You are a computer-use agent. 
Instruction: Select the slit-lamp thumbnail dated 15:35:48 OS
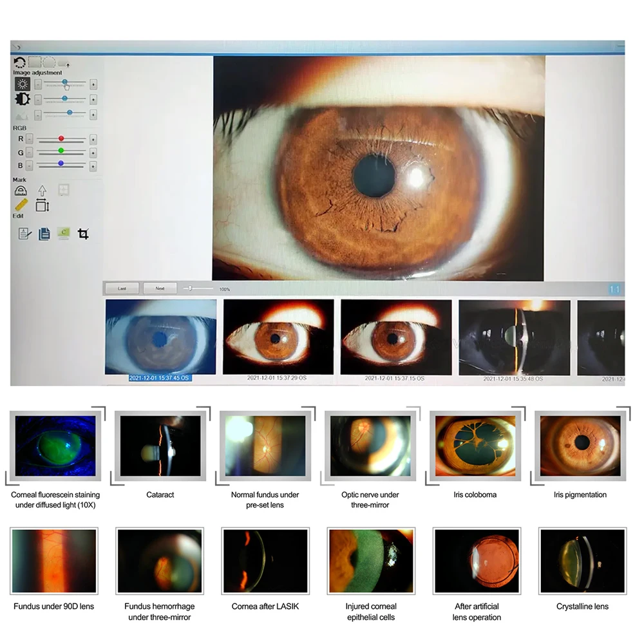(514, 337)
